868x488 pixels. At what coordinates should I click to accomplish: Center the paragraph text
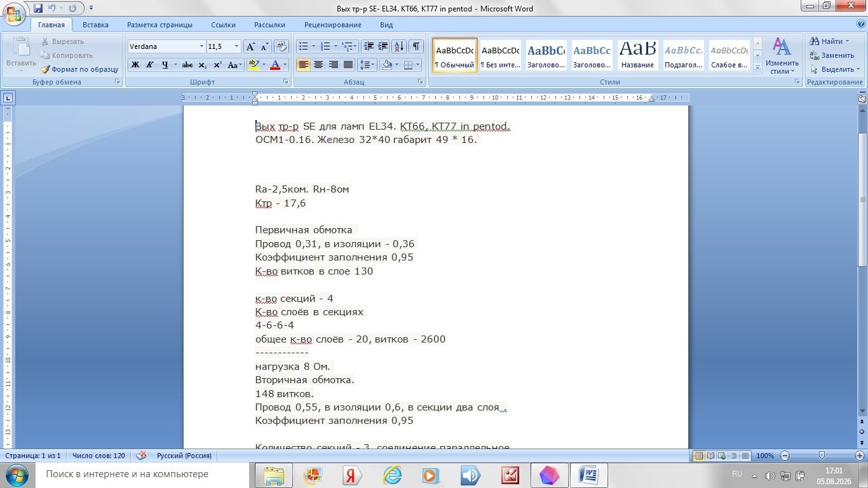pos(318,65)
